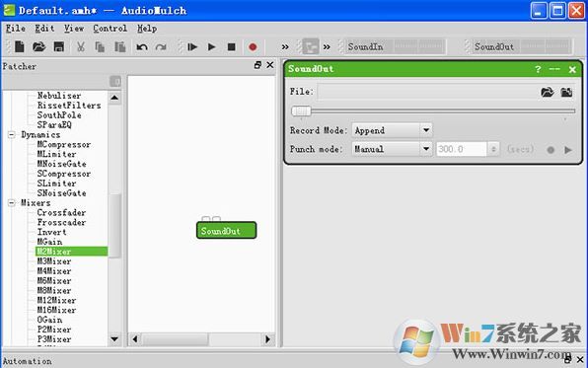Select P2Mixer in Mixers
The image size is (588, 368).
54,330
